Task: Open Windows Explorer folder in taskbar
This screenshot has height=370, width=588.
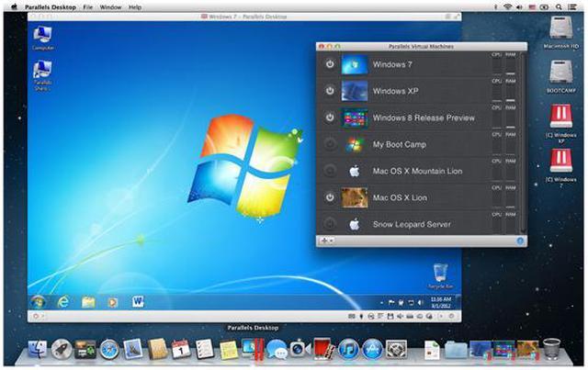Action: pos(88,302)
